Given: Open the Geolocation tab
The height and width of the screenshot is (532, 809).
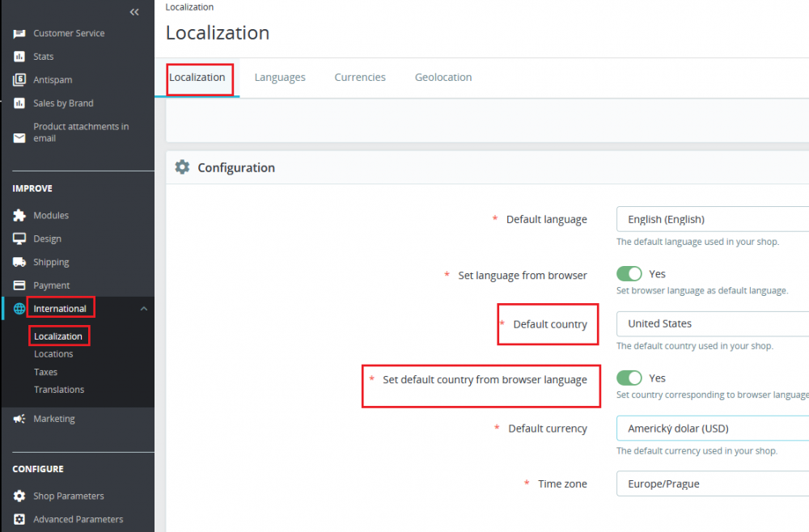Looking at the screenshot, I should (x=443, y=78).
